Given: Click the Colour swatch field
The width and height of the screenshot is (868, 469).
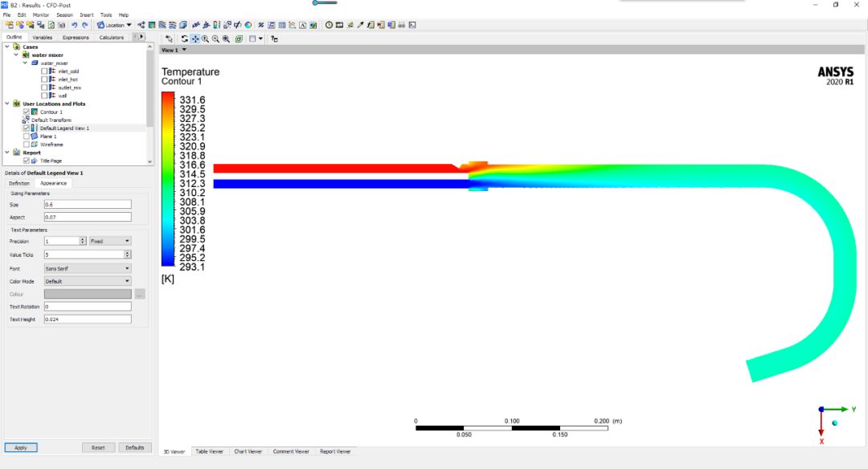Looking at the screenshot, I should click(88, 294).
